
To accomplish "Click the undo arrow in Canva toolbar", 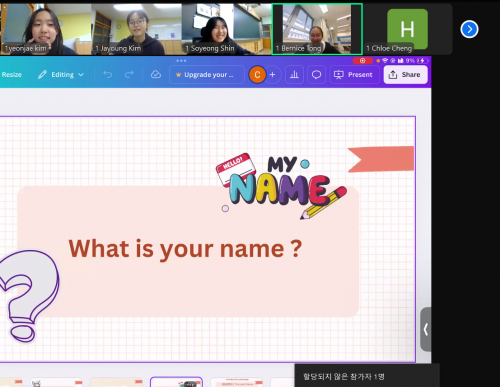I will pos(108,74).
